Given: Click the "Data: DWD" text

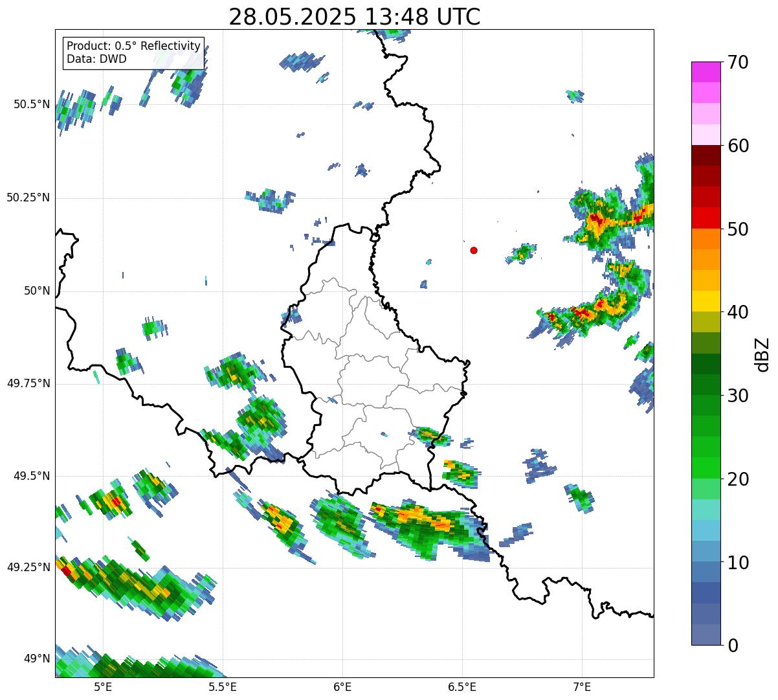Looking at the screenshot, I should pyautogui.click(x=97, y=59).
